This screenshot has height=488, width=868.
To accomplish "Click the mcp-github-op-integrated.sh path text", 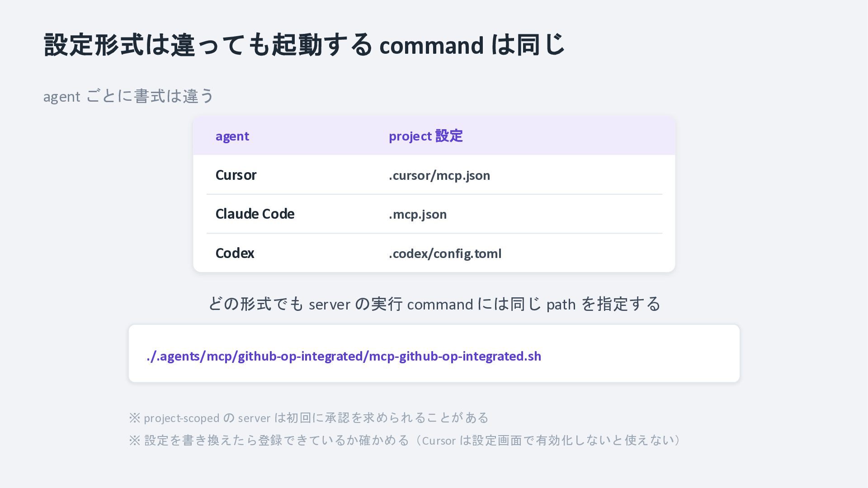I will point(344,356).
